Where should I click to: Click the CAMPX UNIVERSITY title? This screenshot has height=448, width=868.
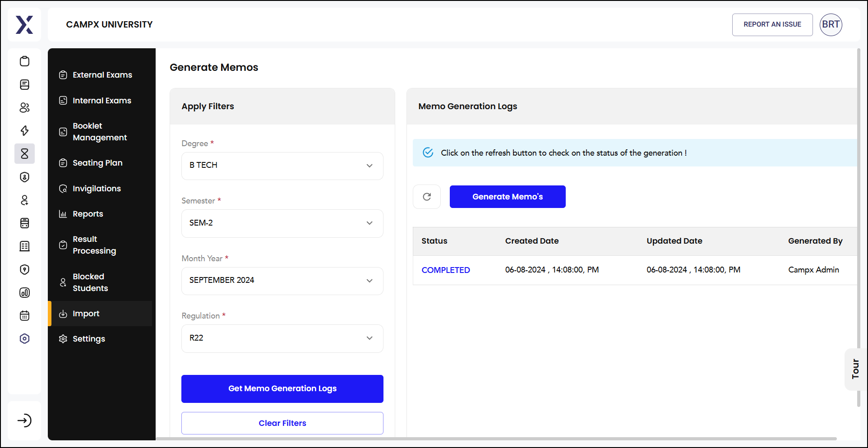pos(109,24)
